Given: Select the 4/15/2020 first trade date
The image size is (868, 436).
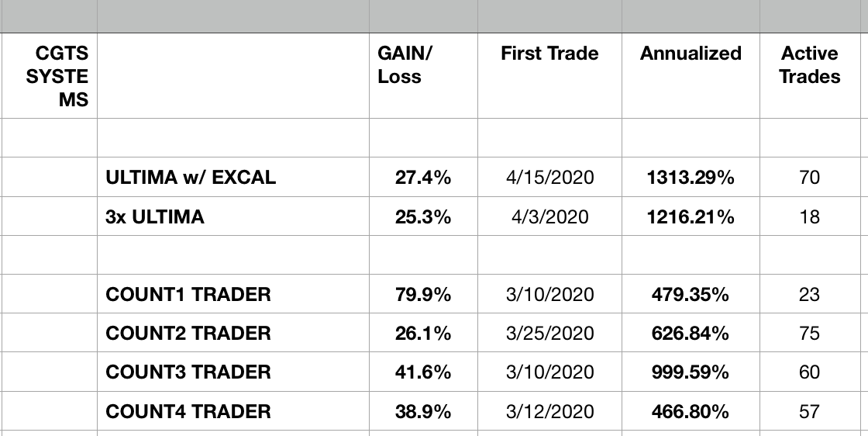Looking at the screenshot, I should 549,178.
